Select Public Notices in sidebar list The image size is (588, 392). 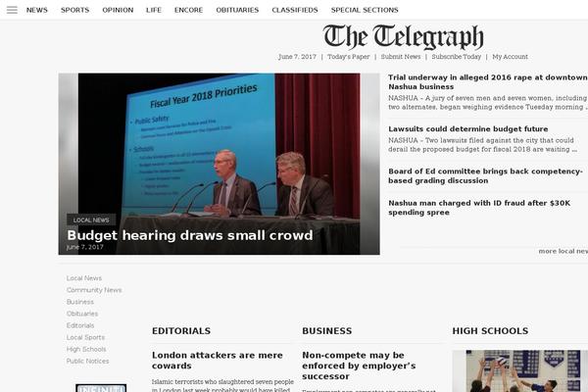pos(88,361)
